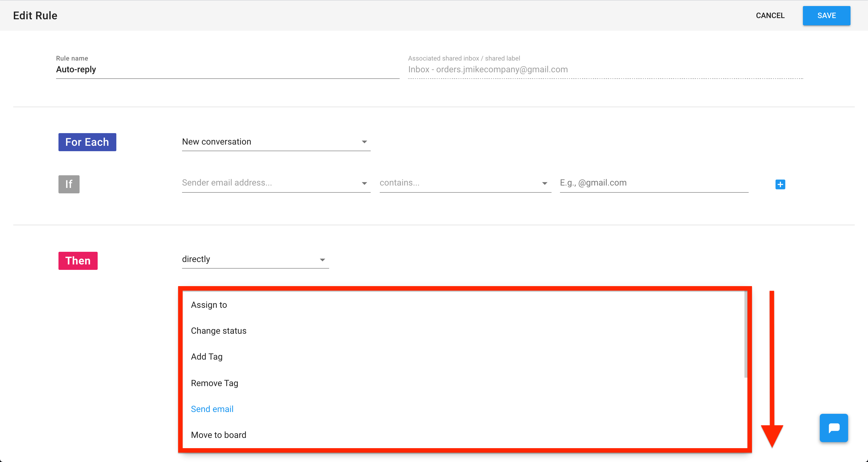Click the For Each label badge
868x462 pixels.
coord(87,142)
